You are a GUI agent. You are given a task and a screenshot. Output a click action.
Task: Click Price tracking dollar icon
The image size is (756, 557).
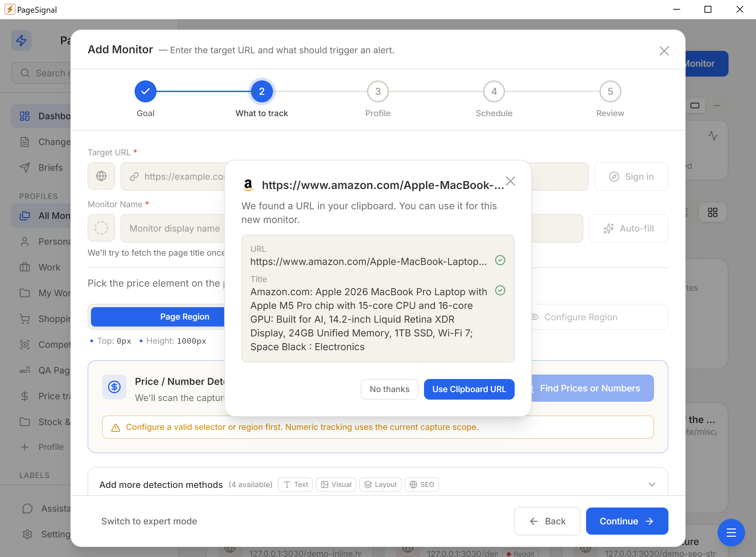25,396
